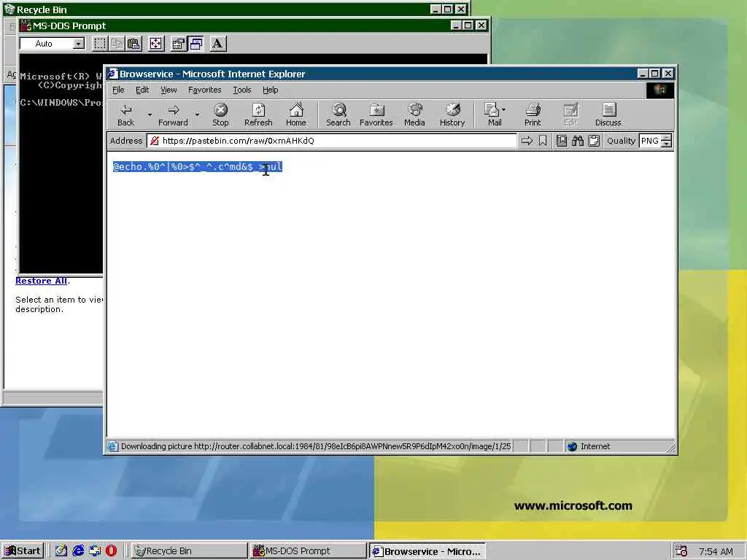Click the Mail toolbar button
This screenshot has height=560, width=747.
click(492, 114)
